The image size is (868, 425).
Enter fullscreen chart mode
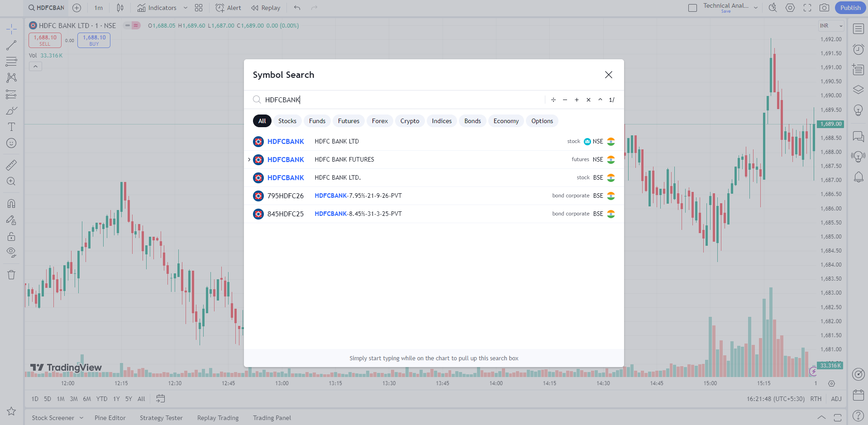pyautogui.click(x=807, y=8)
